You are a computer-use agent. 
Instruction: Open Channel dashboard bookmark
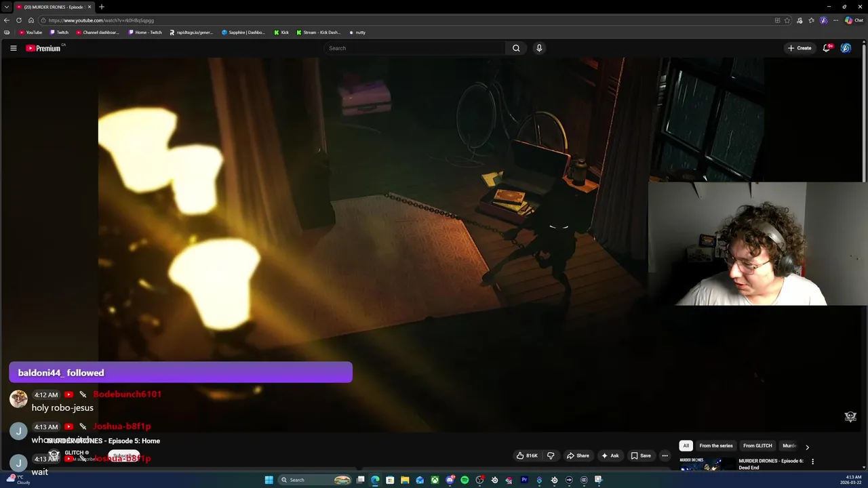98,33
